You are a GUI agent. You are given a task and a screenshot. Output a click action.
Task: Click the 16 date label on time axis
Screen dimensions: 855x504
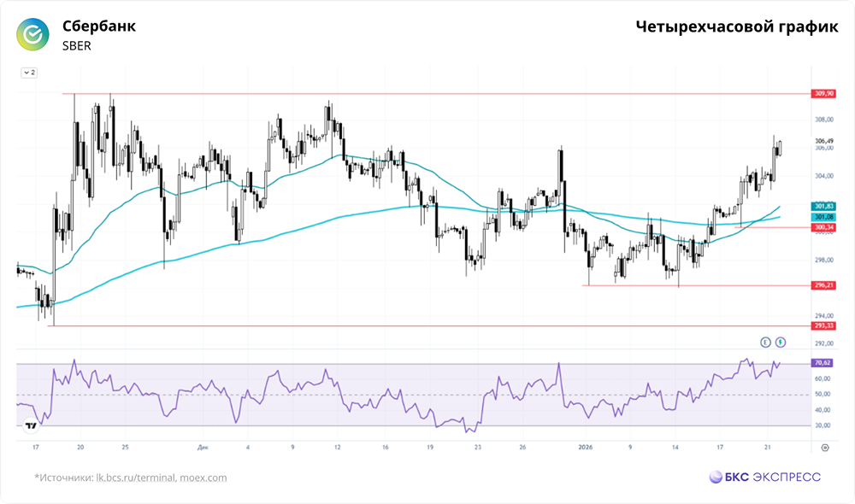(386, 448)
